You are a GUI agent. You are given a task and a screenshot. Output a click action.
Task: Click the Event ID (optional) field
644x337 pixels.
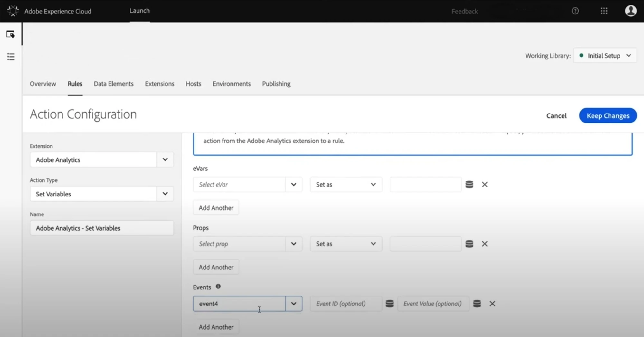point(346,304)
